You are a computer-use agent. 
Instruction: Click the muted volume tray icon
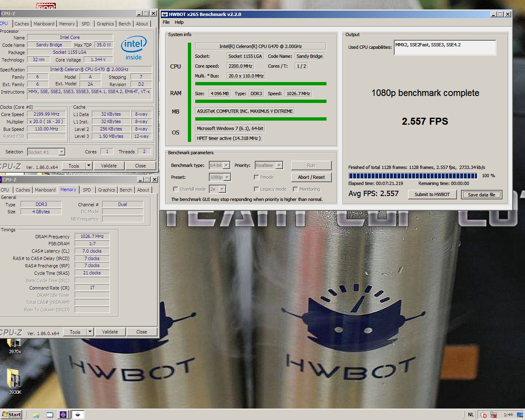pos(484,415)
